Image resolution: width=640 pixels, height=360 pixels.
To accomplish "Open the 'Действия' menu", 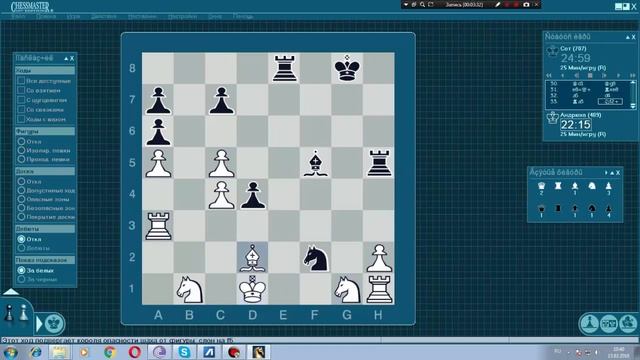I will pyautogui.click(x=104, y=16).
